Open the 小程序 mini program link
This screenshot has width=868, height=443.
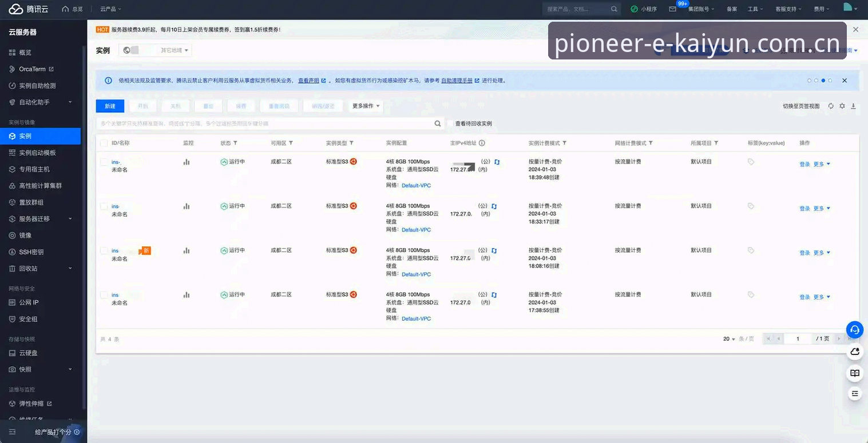click(x=644, y=9)
